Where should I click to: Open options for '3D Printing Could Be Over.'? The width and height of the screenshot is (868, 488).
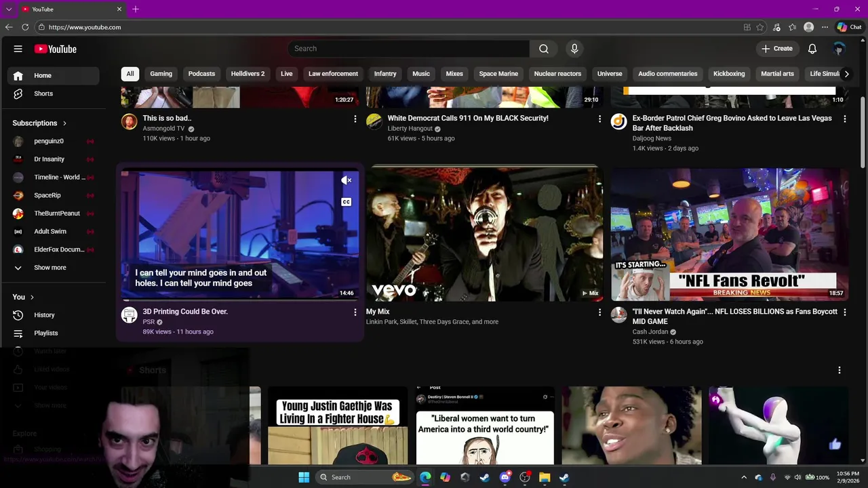(355, 312)
